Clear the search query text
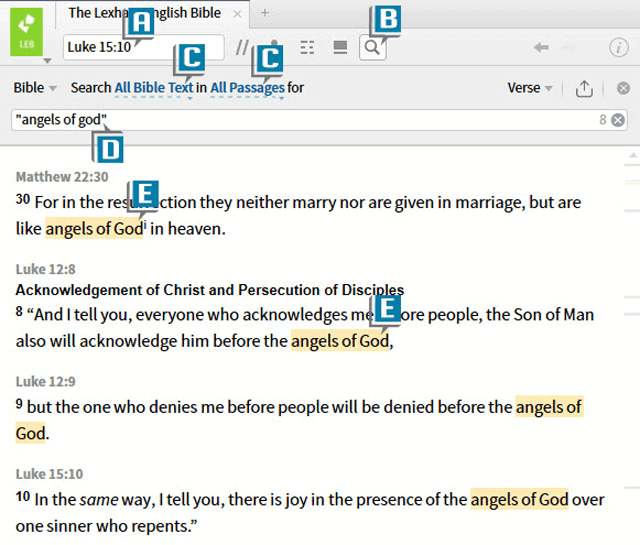Viewport: 640px width, 545px height. point(618,120)
